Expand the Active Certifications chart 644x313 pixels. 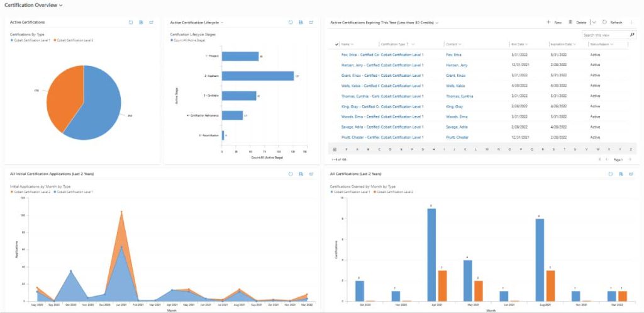point(151,22)
